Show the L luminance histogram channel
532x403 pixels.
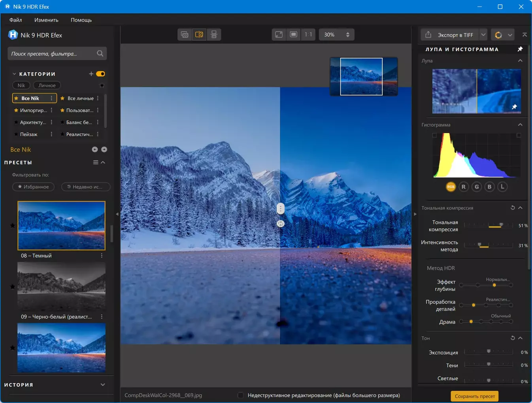click(x=502, y=187)
